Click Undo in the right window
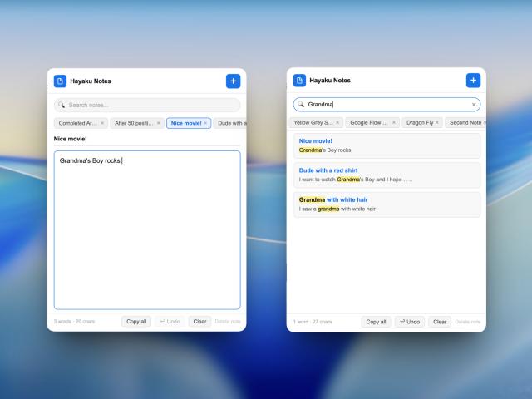532x399 pixels. point(410,322)
